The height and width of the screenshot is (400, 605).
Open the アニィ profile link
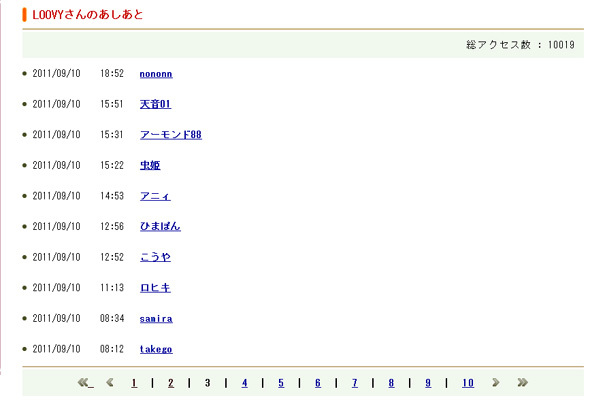155,196
